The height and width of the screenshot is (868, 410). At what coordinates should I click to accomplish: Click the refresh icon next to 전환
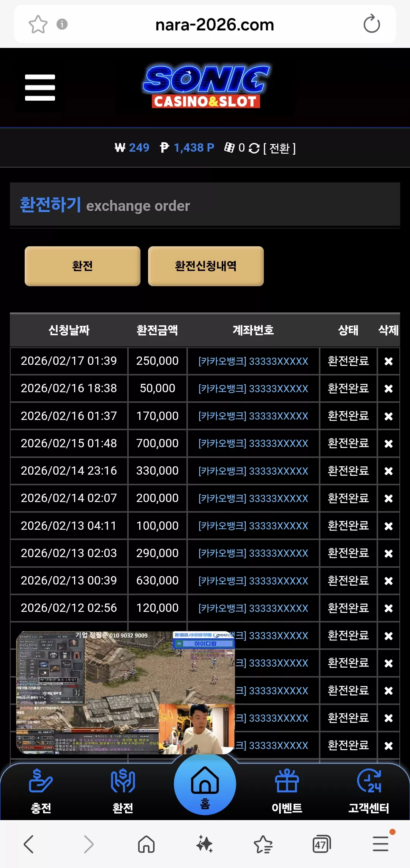tap(254, 148)
